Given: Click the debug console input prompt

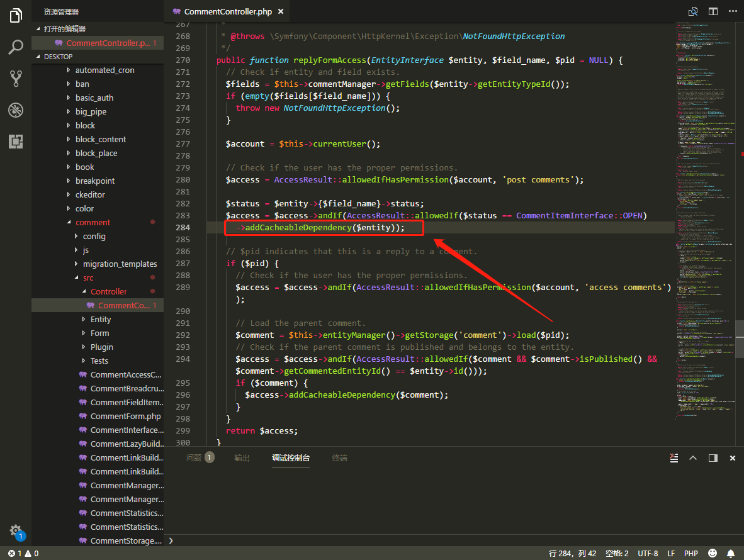Looking at the screenshot, I should (x=453, y=540).
